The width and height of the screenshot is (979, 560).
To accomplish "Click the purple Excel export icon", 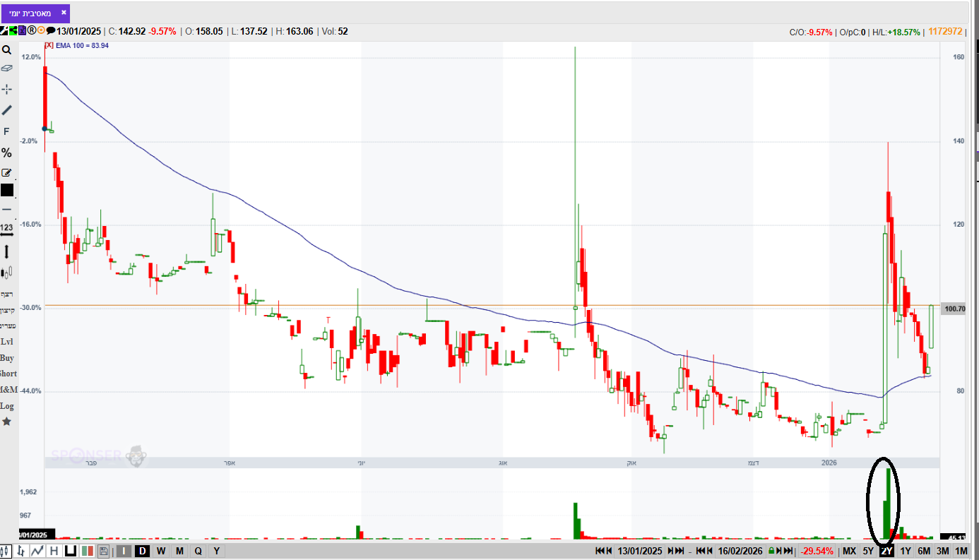I will [x=23, y=31].
